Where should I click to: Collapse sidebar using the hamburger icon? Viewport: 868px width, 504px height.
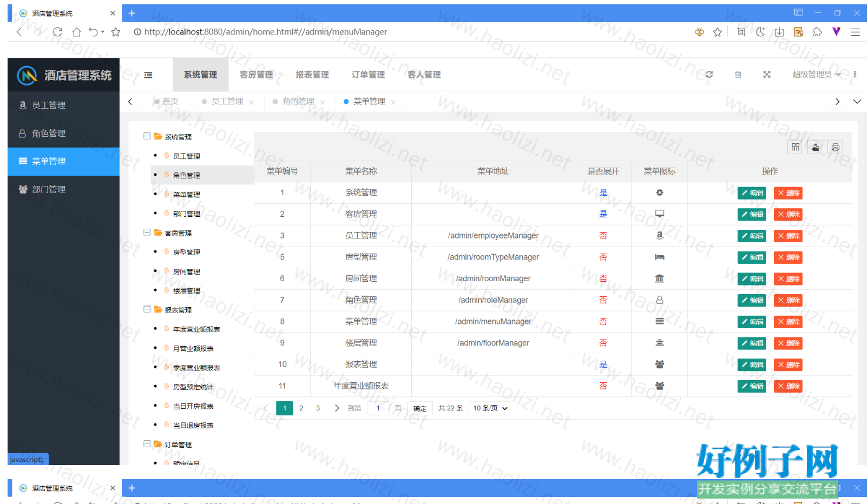click(x=148, y=75)
